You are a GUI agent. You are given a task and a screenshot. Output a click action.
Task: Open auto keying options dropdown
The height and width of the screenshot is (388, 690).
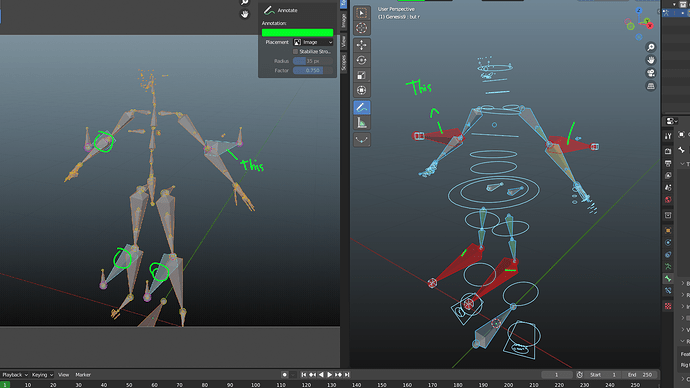293,375
